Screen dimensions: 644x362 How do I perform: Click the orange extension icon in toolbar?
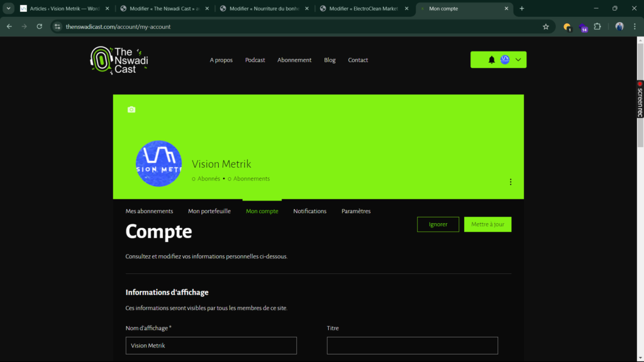pyautogui.click(x=567, y=27)
